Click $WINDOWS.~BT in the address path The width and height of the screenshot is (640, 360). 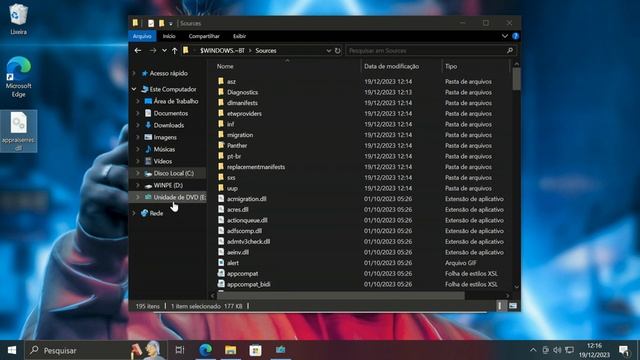click(222, 51)
